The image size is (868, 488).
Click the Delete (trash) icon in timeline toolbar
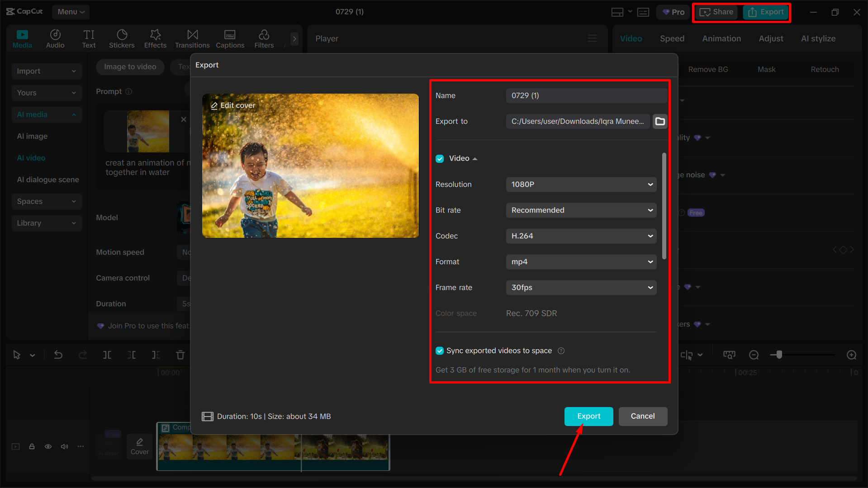click(x=180, y=355)
